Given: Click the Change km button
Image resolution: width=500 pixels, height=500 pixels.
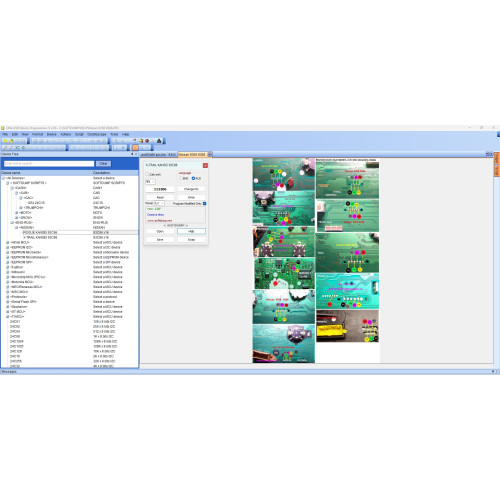Looking at the screenshot, I should (191, 189).
